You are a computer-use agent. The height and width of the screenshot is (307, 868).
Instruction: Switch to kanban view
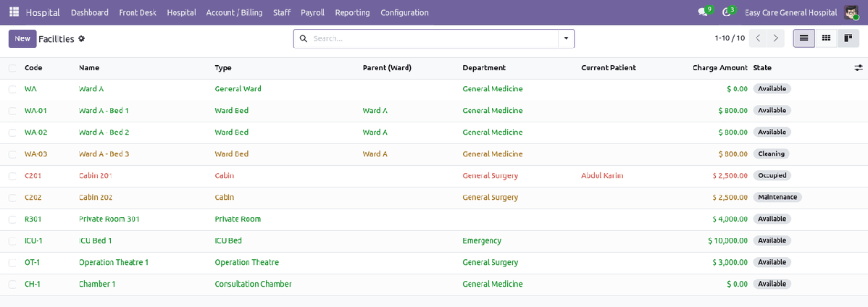pos(826,38)
